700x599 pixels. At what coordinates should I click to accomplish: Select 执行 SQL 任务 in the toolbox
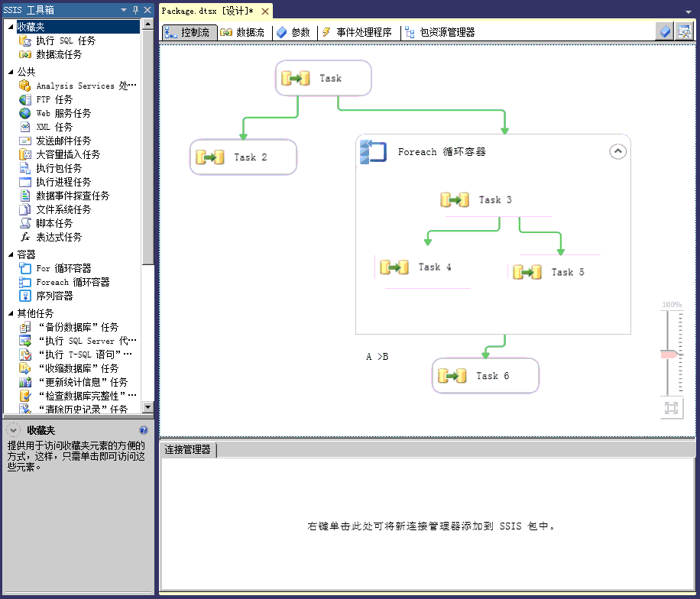click(66, 40)
